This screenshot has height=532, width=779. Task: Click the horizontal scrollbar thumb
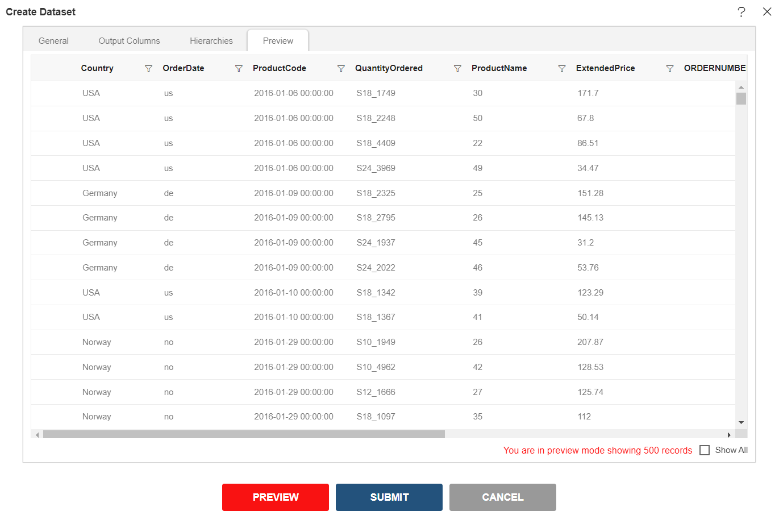(x=244, y=435)
